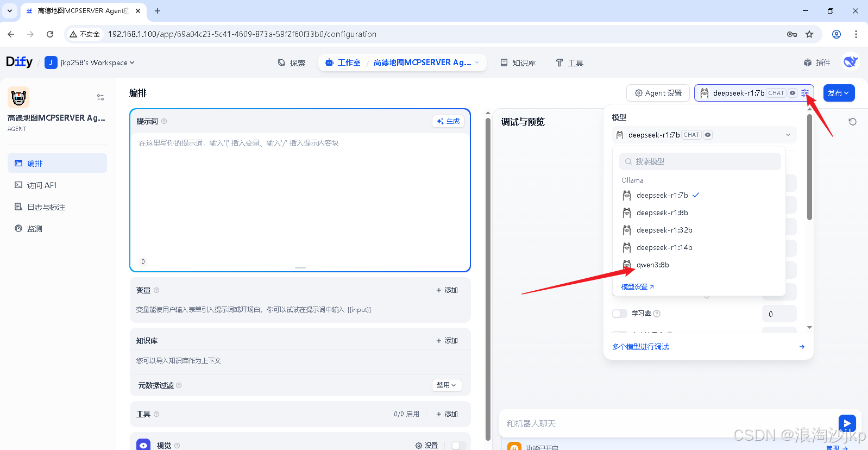The height and width of the screenshot is (450, 868).
Task: Open API access in sidebar
Action: click(x=57, y=185)
